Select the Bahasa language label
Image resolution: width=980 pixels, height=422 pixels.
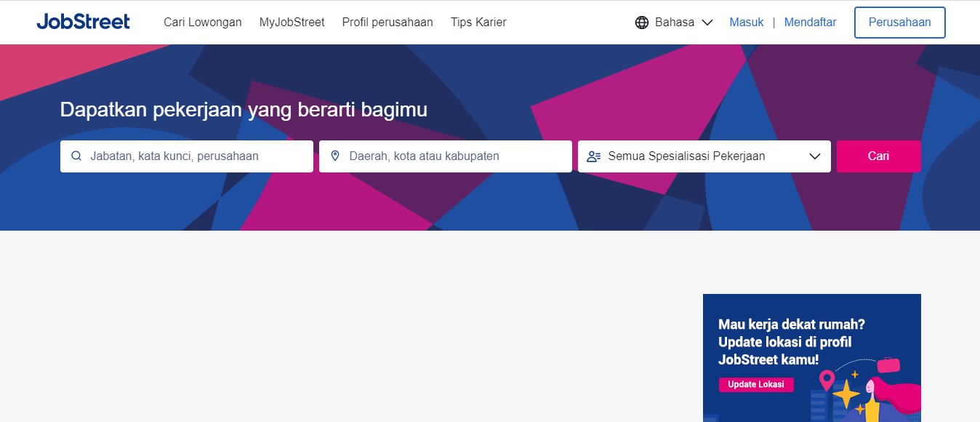[x=675, y=23]
